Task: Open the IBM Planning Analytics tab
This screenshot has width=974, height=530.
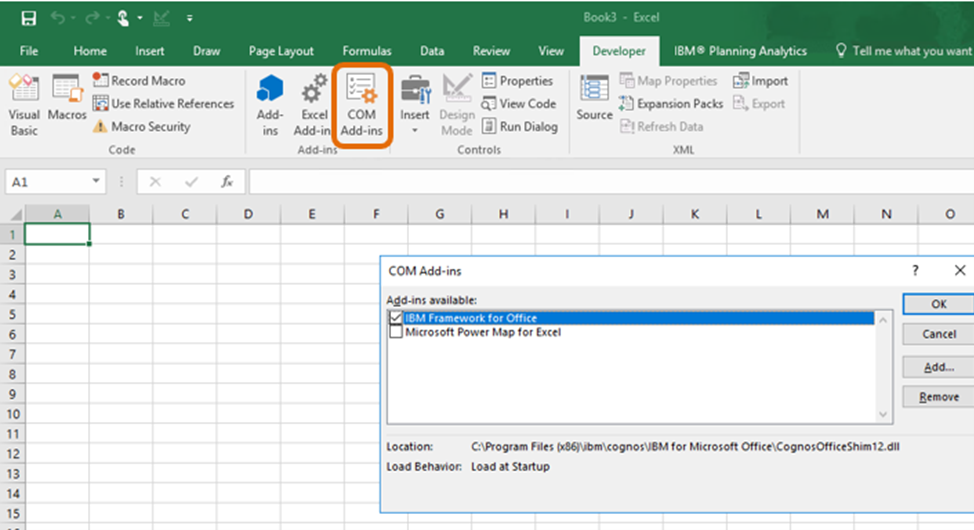Action: [x=742, y=51]
